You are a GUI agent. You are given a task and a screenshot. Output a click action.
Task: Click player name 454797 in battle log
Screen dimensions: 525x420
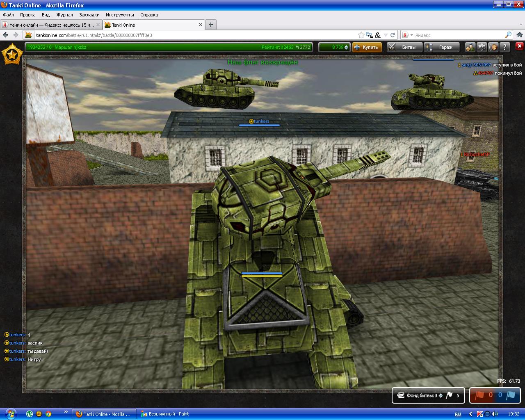click(485, 73)
